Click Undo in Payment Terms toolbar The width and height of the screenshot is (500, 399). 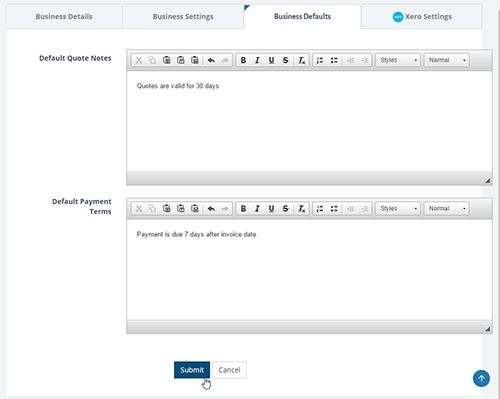click(211, 209)
